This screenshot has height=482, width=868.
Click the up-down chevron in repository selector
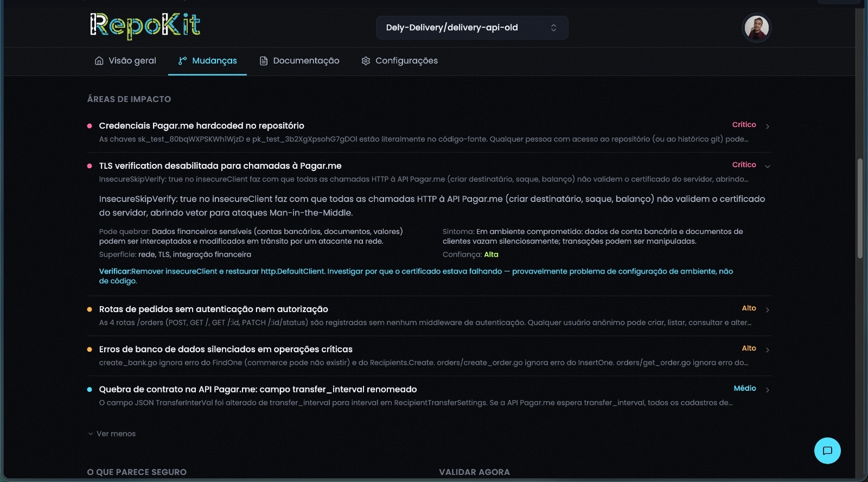[553, 28]
